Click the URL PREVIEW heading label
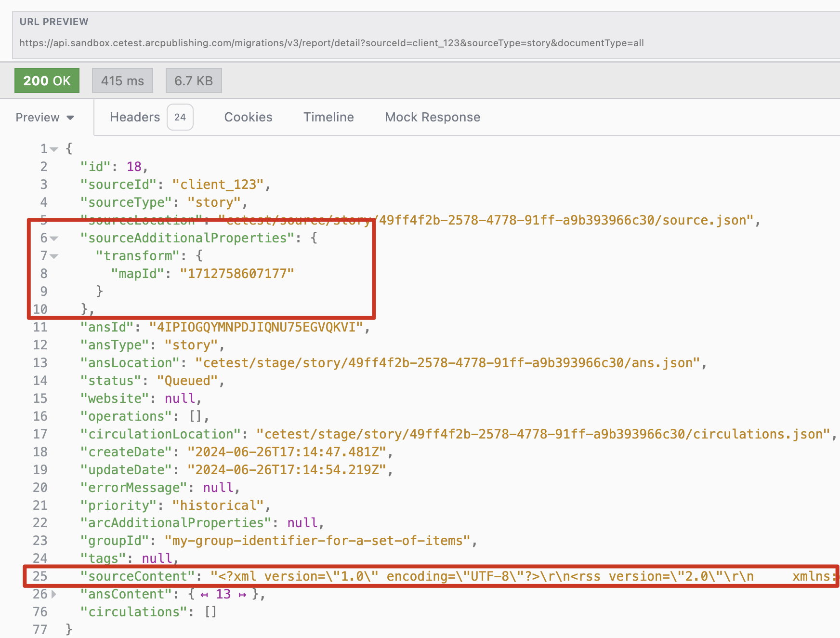Viewport: 840px width, 638px height. [54, 22]
